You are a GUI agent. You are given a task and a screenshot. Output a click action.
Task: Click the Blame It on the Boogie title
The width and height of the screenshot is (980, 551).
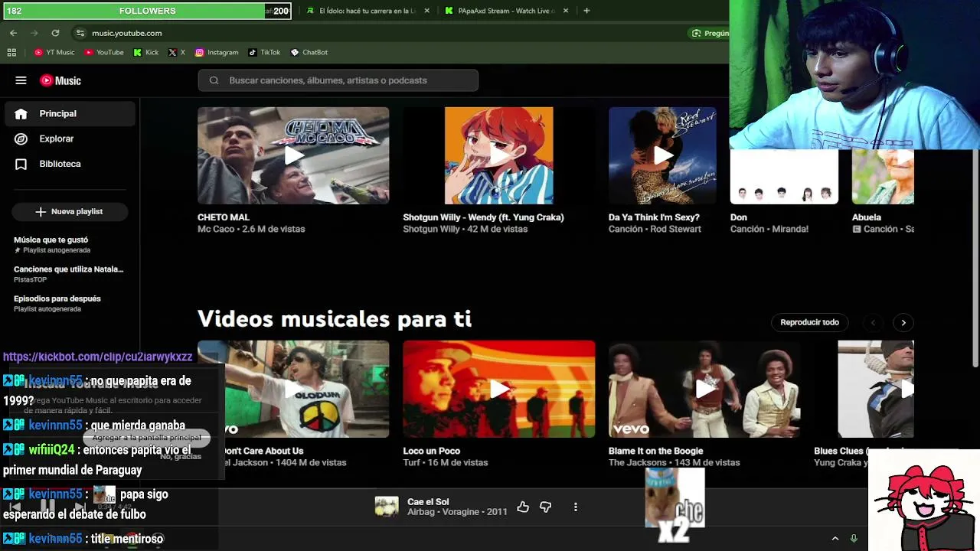coord(655,451)
